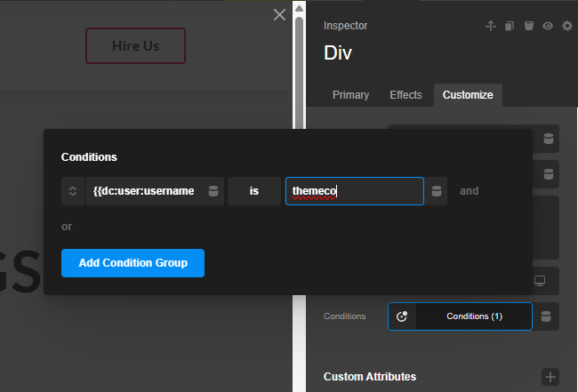Switch to the Primary tab

coord(350,95)
